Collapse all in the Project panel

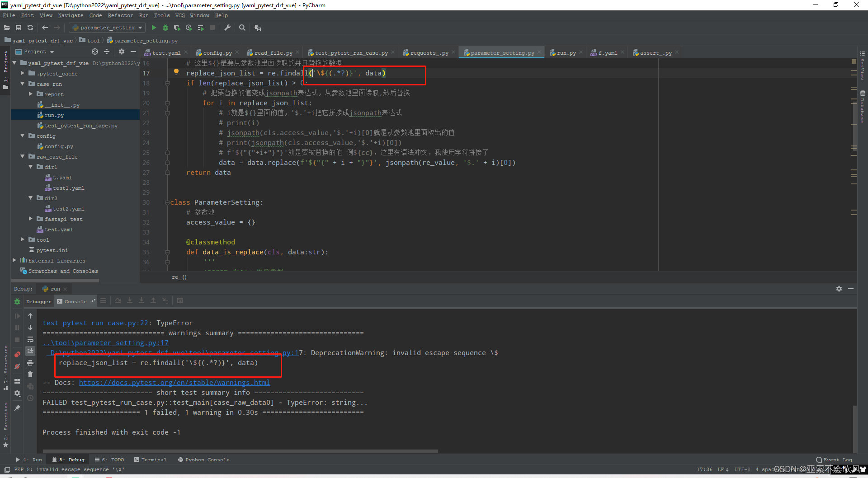point(107,52)
